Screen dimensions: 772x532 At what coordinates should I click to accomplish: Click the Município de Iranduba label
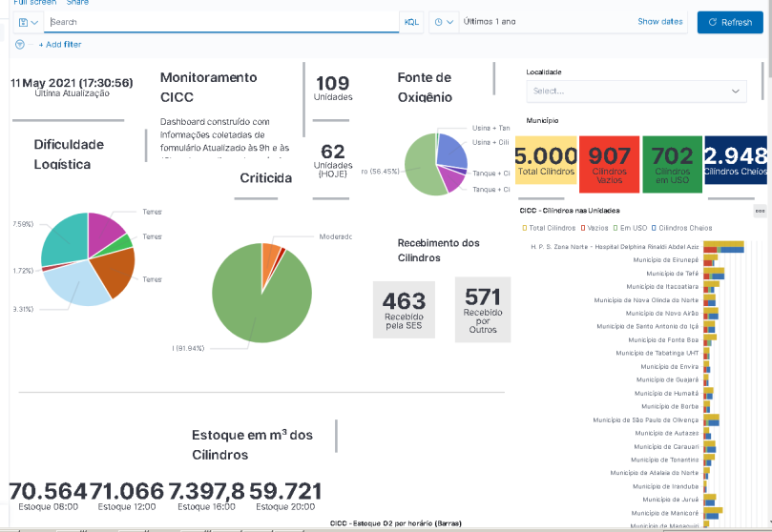click(x=666, y=486)
